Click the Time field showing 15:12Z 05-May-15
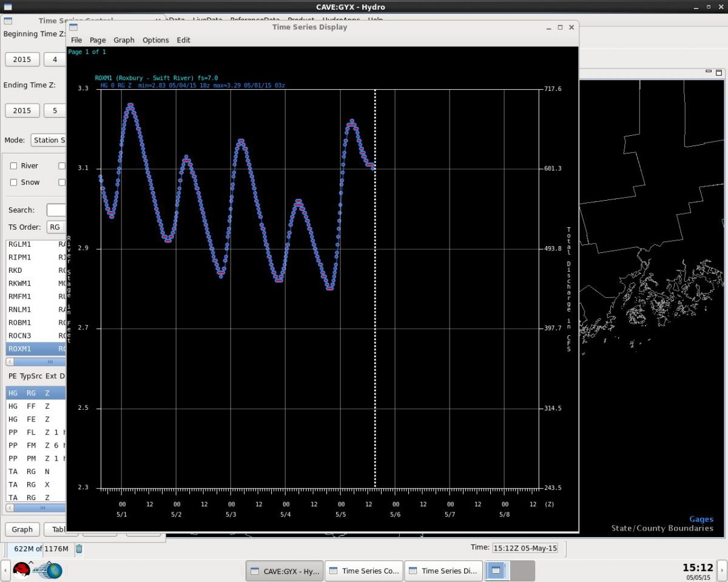This screenshot has height=582, width=728. pos(525,548)
